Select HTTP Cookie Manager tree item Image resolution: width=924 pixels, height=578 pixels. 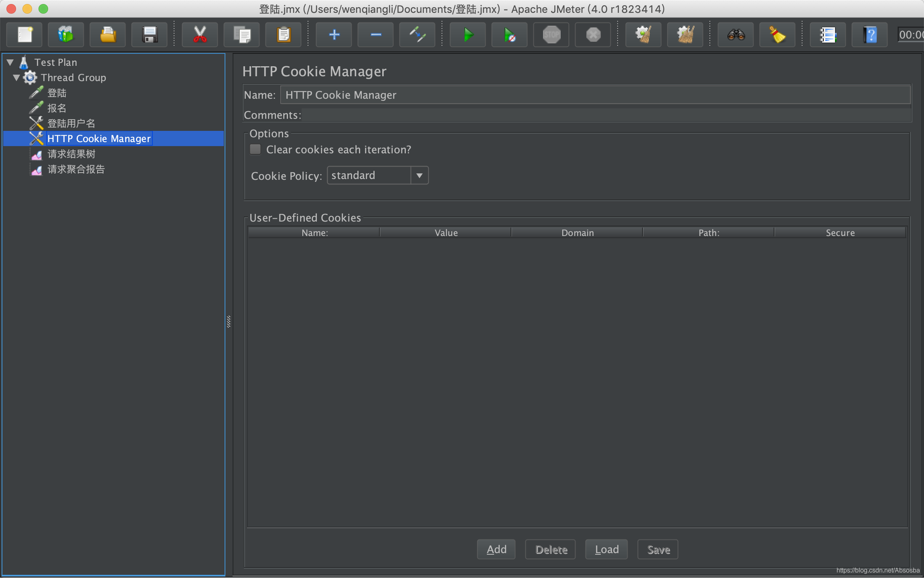tap(99, 138)
